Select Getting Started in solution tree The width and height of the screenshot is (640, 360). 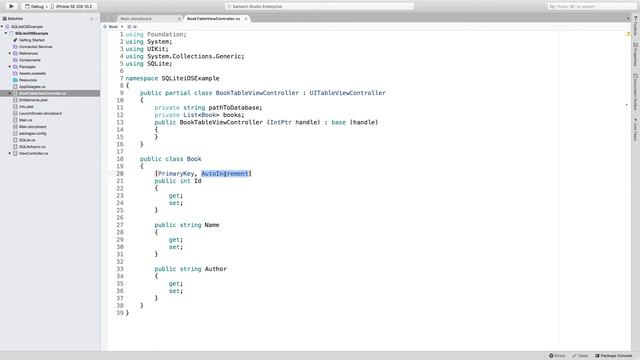tap(31, 40)
